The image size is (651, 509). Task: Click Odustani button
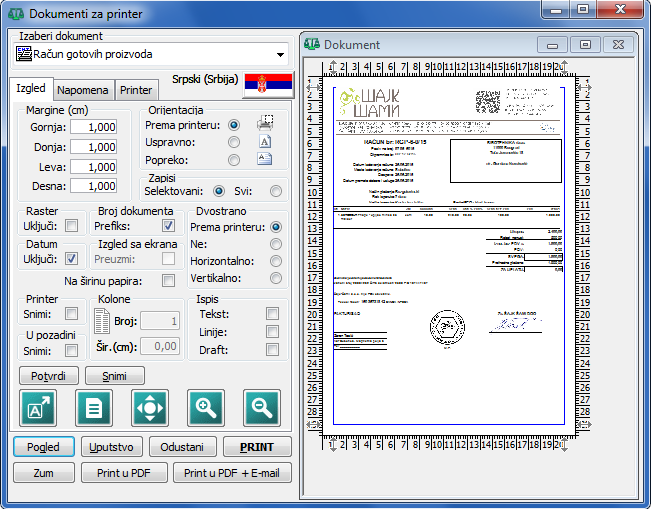[182, 447]
